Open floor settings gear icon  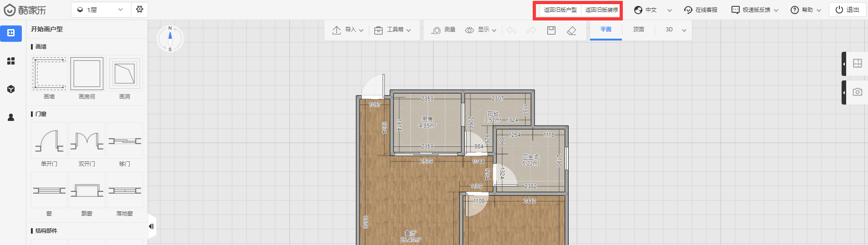(x=140, y=10)
